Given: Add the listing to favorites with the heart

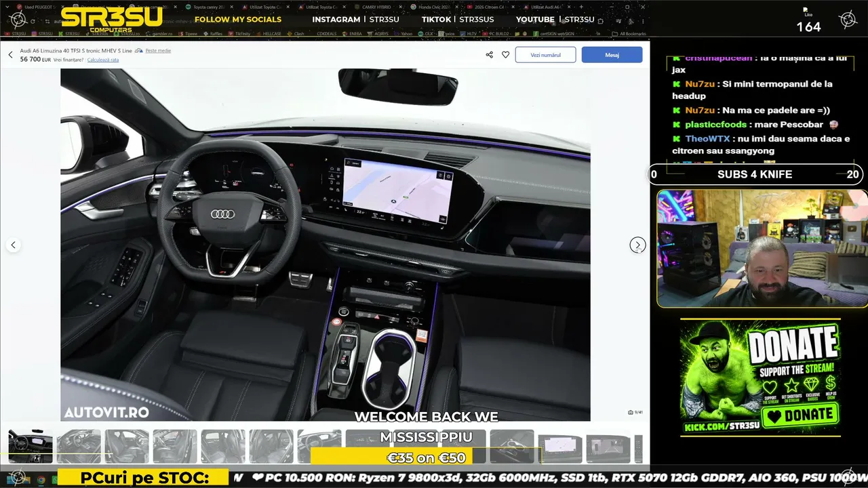Looking at the screenshot, I should pos(505,55).
